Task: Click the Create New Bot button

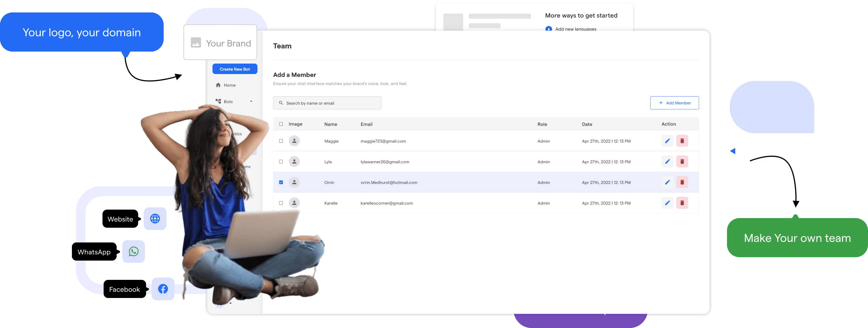Action: 234,69
